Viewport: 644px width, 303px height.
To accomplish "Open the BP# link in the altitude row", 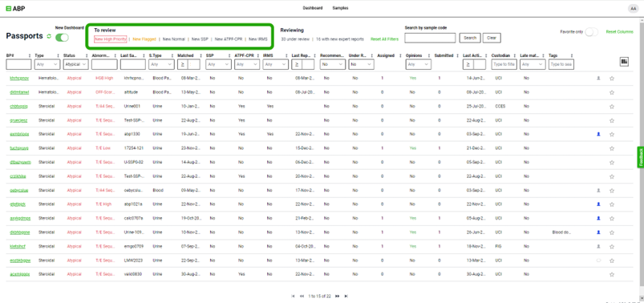I will pyautogui.click(x=19, y=92).
